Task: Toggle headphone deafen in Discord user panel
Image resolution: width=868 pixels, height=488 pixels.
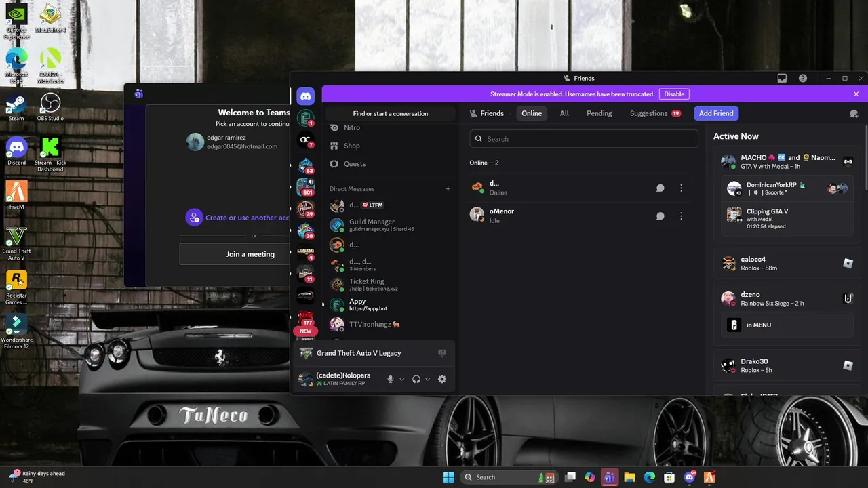Action: coord(416,380)
